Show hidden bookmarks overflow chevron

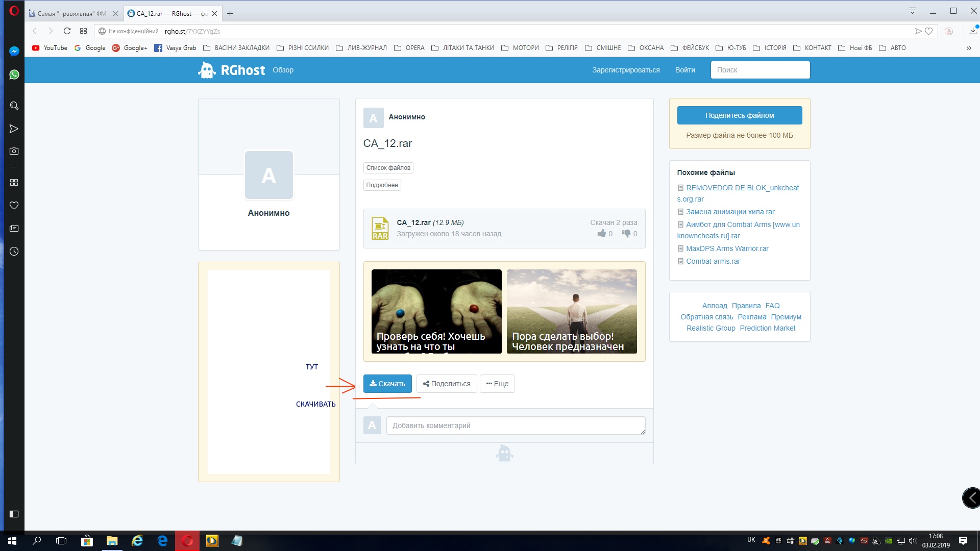pos(968,48)
